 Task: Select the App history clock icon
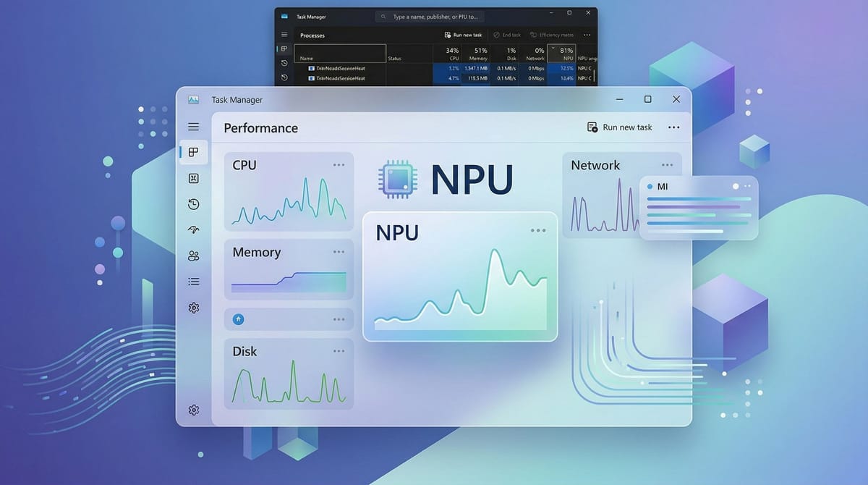(193, 204)
